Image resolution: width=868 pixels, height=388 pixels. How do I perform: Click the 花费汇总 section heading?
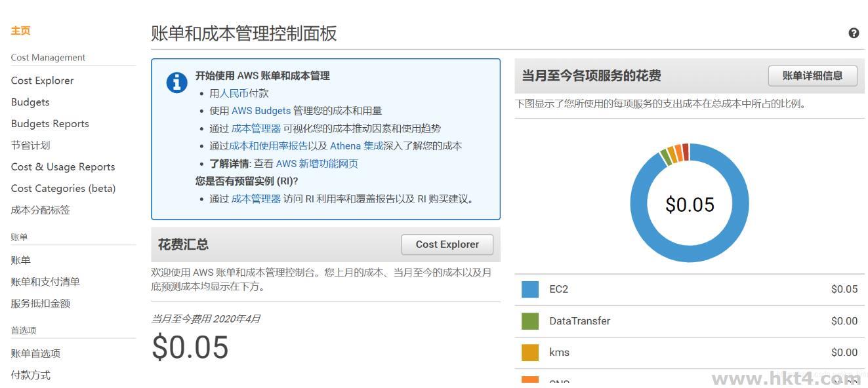pyautogui.click(x=183, y=244)
